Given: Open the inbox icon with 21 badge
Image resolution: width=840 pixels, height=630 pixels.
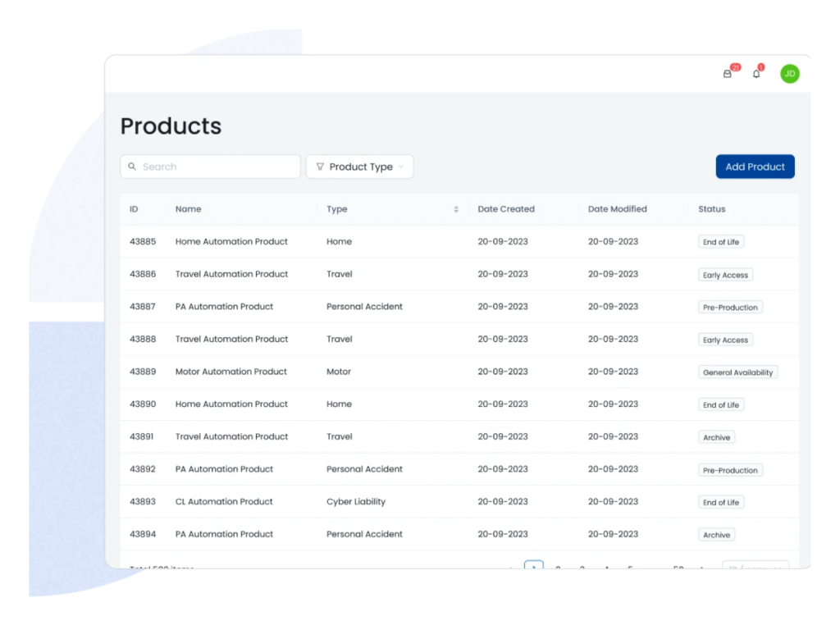Looking at the screenshot, I should point(728,74).
